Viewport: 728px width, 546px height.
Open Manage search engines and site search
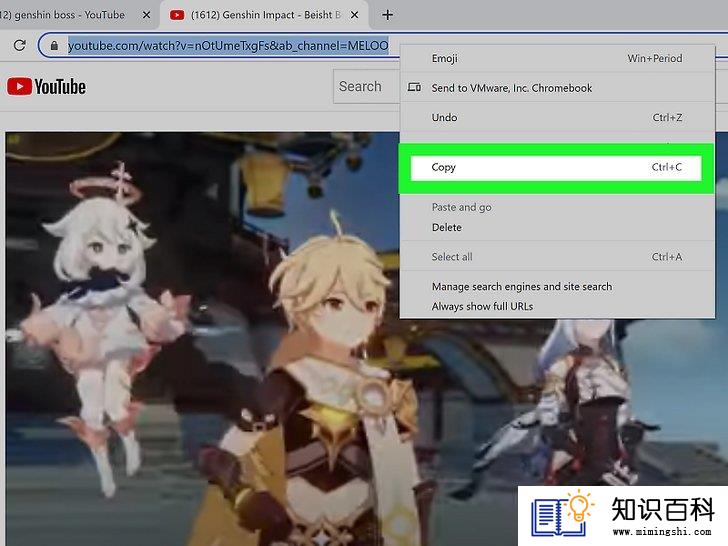pyautogui.click(x=557, y=286)
